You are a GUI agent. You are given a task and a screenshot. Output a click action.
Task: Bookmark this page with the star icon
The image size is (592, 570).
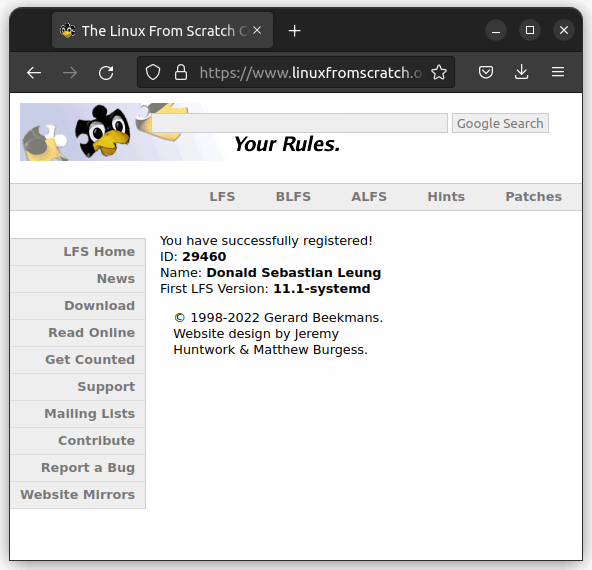click(x=439, y=72)
